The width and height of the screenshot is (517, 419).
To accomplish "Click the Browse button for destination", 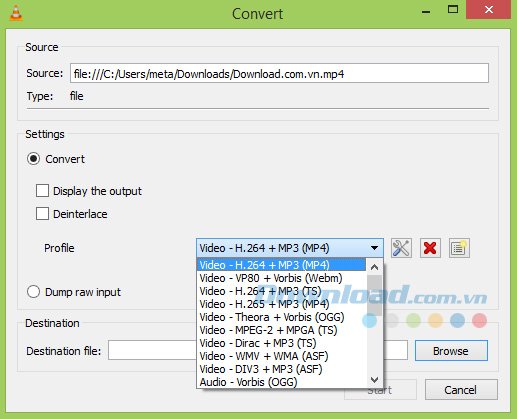I will [x=451, y=351].
